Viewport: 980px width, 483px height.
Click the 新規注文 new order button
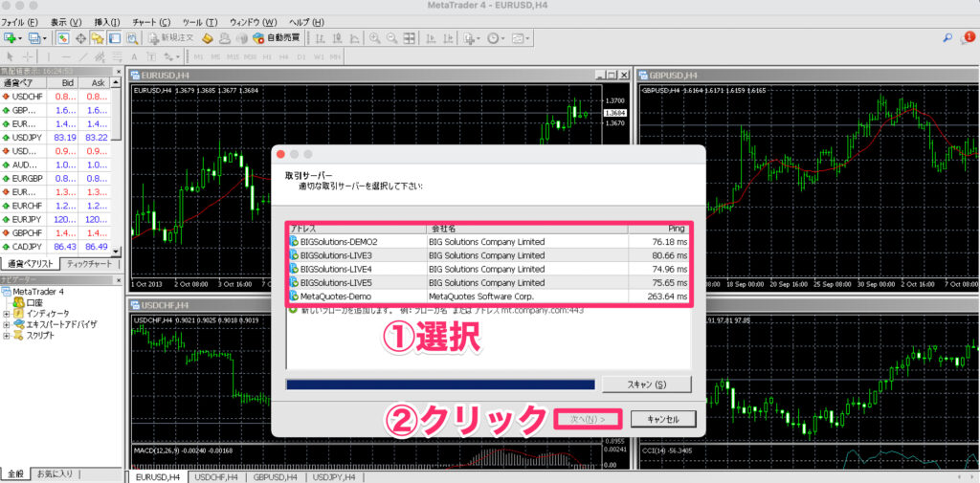pyautogui.click(x=171, y=38)
